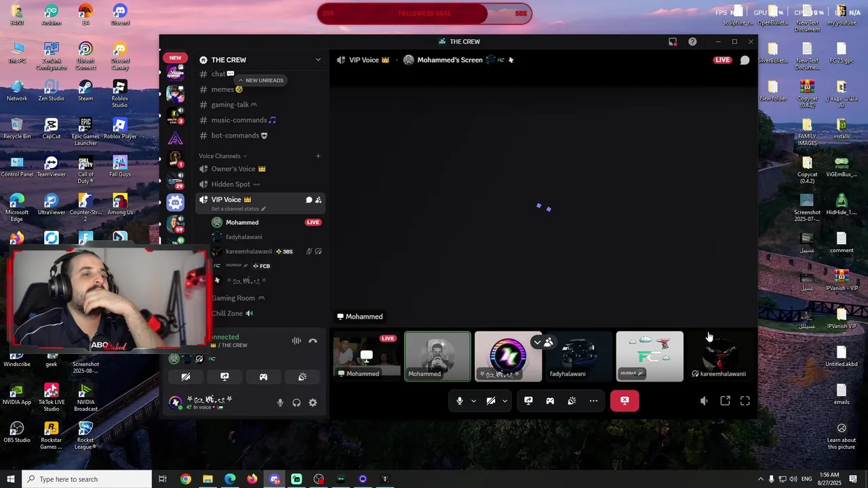This screenshot has width=868, height=488.
Task: Open user avatar status in user panel
Action: [176, 403]
